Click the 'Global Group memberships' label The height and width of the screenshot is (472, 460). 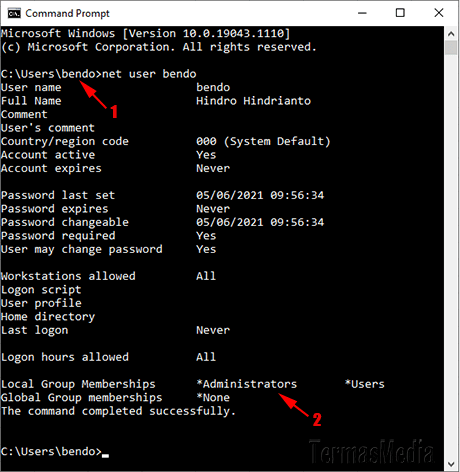82,398
